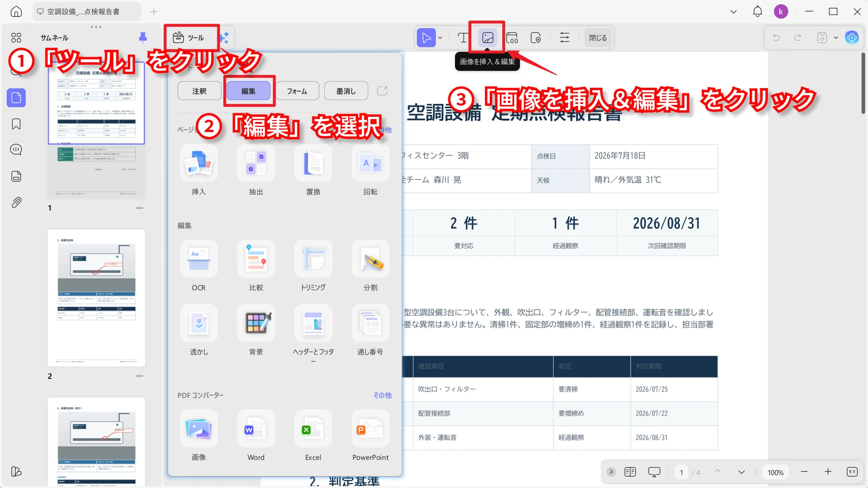Open the edit properties sliders icon
The width and height of the screenshot is (868, 488).
pyautogui.click(x=565, y=38)
